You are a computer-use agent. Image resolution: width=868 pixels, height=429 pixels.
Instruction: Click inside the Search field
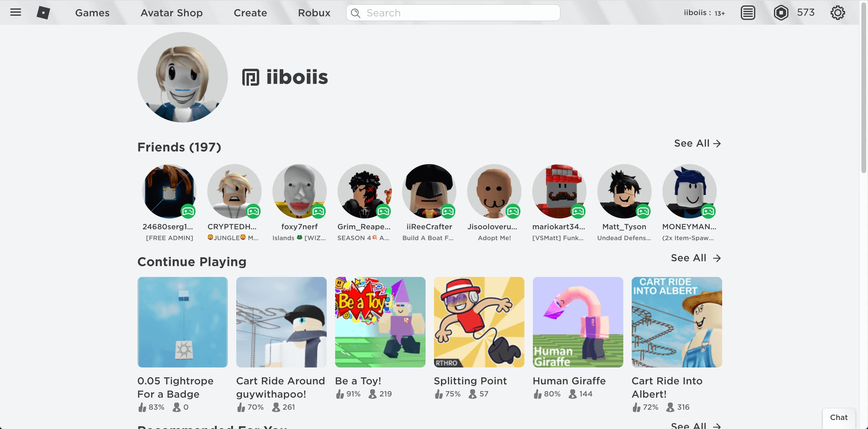coord(438,12)
